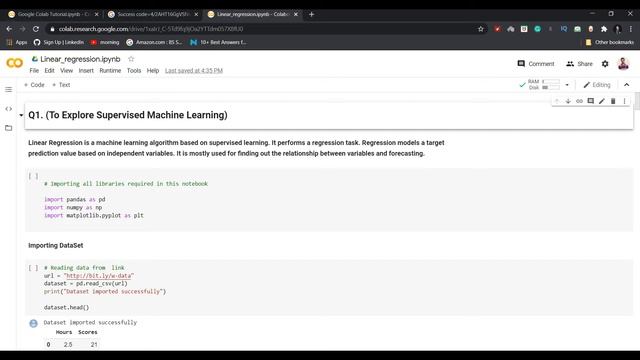
Task: Open the Chrome three-dot menu
Action: pos(631,29)
